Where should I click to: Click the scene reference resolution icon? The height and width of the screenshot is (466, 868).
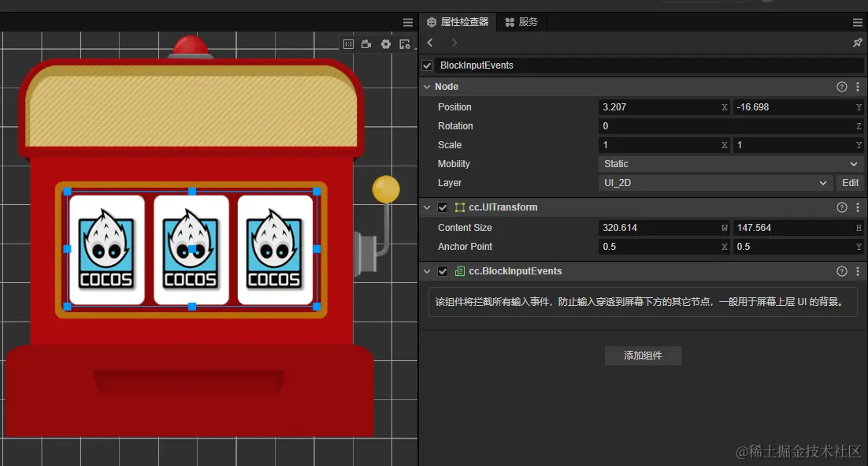[348, 44]
